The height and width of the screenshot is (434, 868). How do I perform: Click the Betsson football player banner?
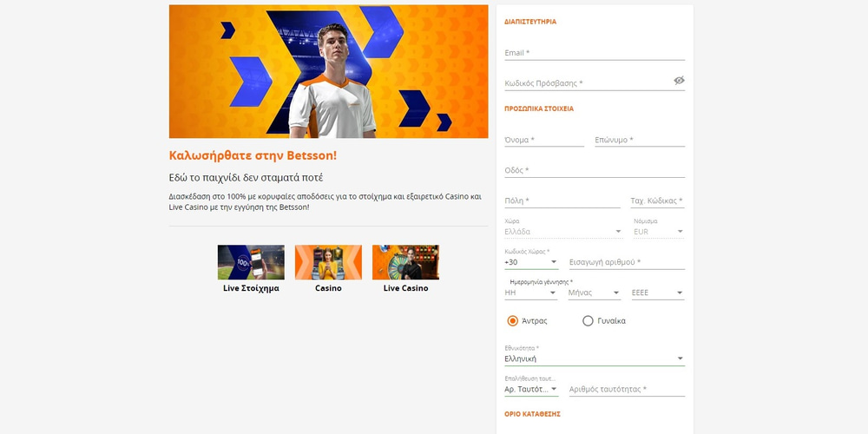coord(328,71)
